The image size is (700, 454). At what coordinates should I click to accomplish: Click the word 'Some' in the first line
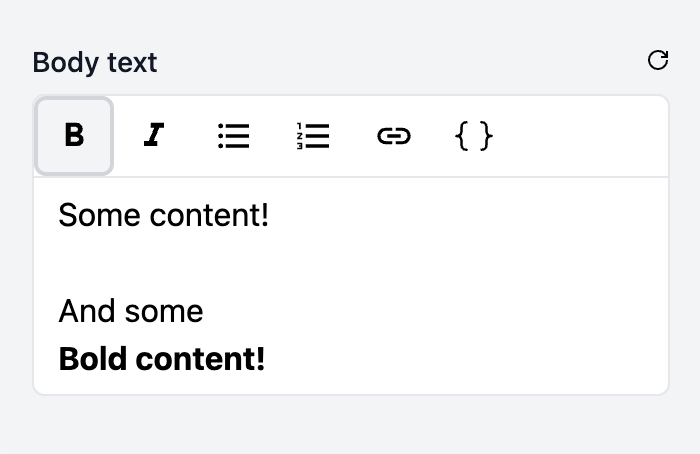click(100, 215)
